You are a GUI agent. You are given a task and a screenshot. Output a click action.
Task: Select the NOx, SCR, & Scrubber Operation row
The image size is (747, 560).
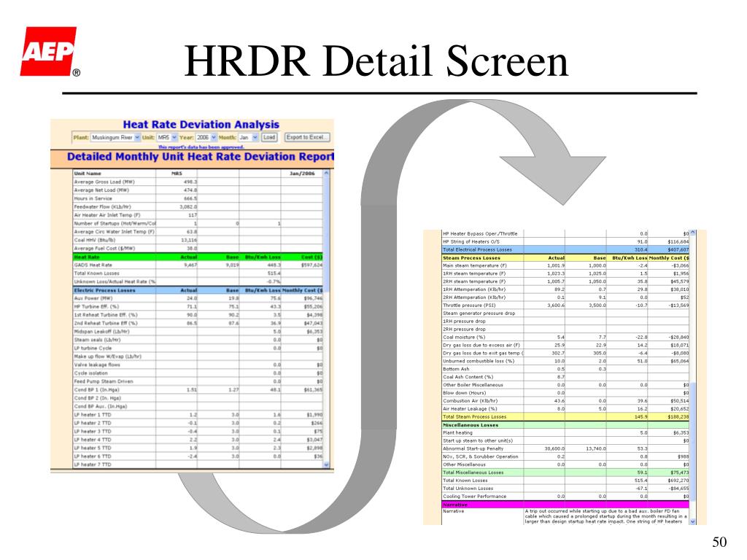[x=565, y=456]
